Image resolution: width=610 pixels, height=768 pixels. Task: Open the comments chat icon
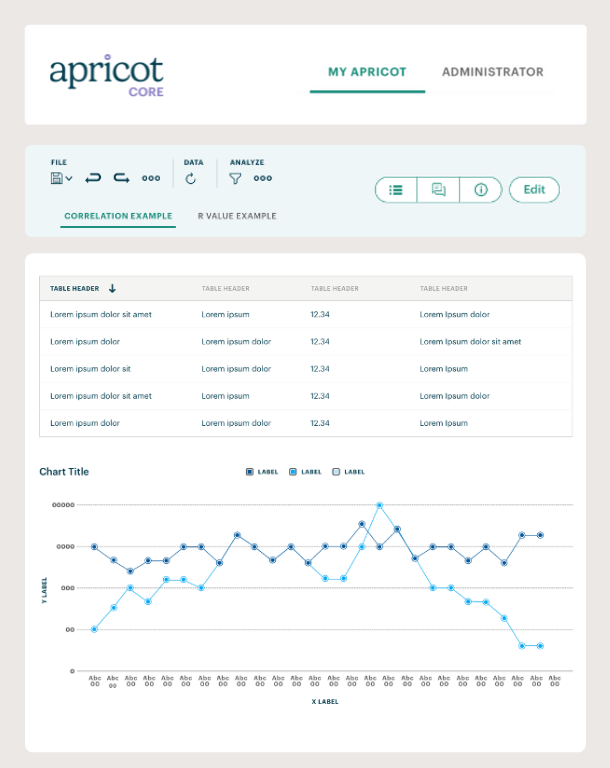(438, 190)
